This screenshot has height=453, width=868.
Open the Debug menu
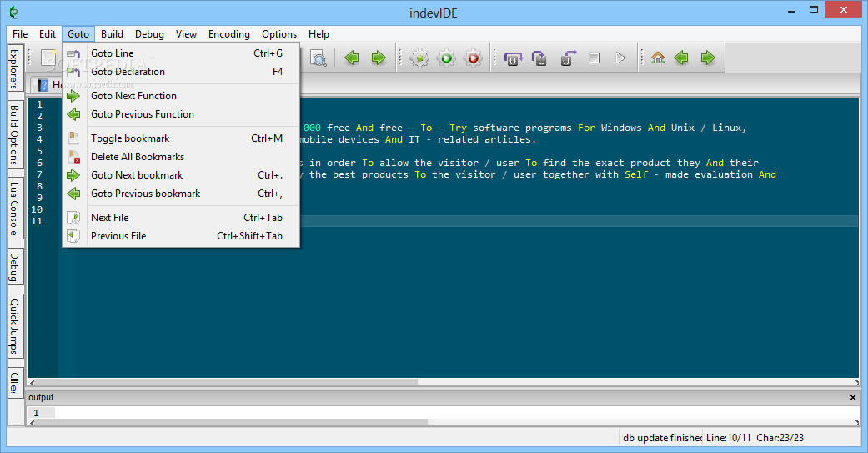click(149, 33)
